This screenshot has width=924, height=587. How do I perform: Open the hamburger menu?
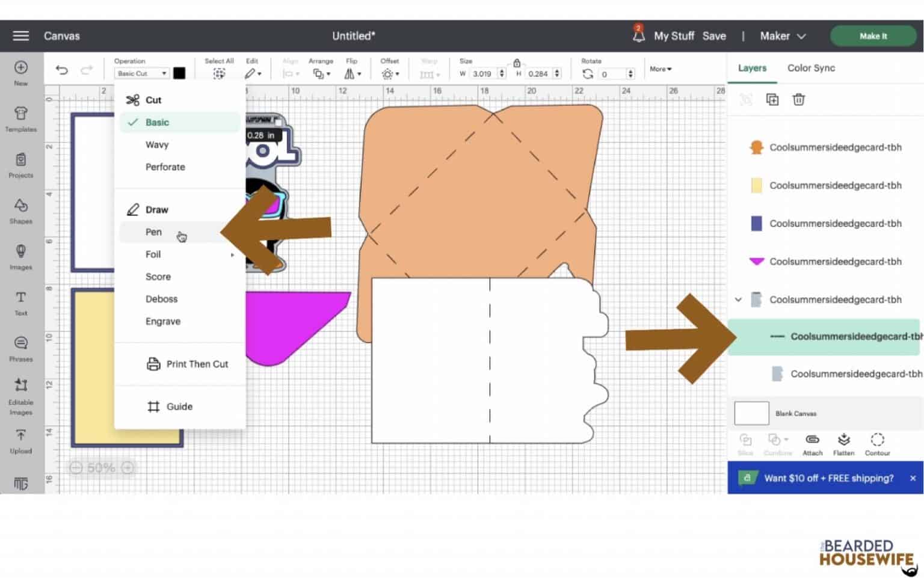pyautogui.click(x=21, y=36)
